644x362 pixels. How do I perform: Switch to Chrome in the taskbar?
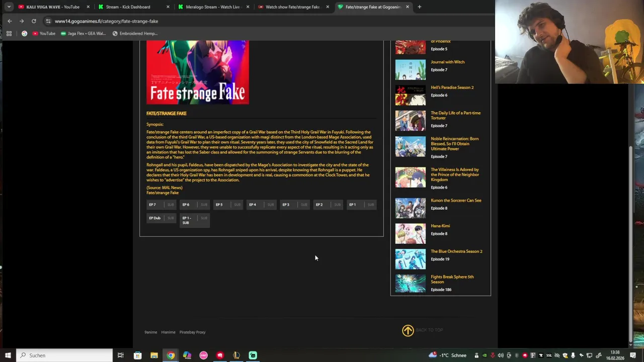(171, 355)
